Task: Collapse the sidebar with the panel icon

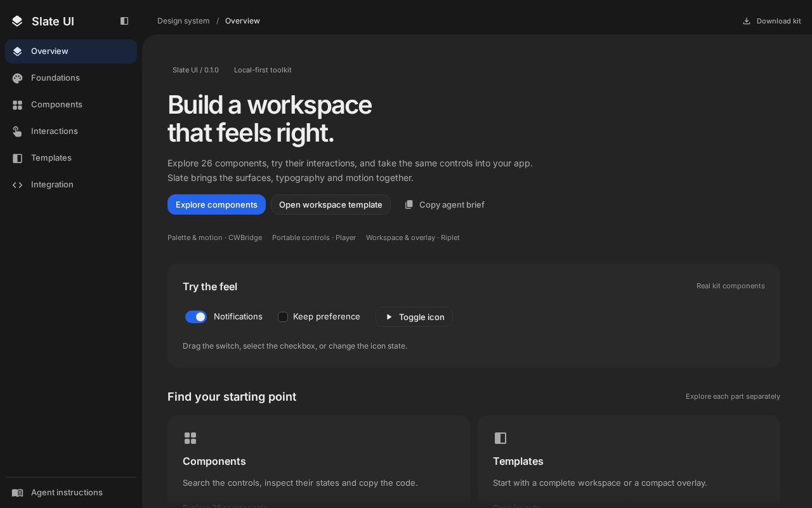Action: click(124, 21)
